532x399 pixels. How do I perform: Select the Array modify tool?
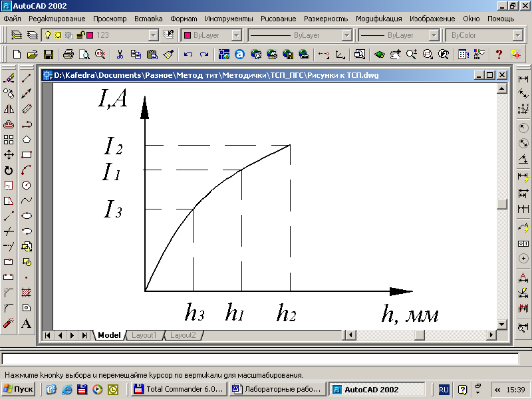pyautogui.click(x=9, y=140)
